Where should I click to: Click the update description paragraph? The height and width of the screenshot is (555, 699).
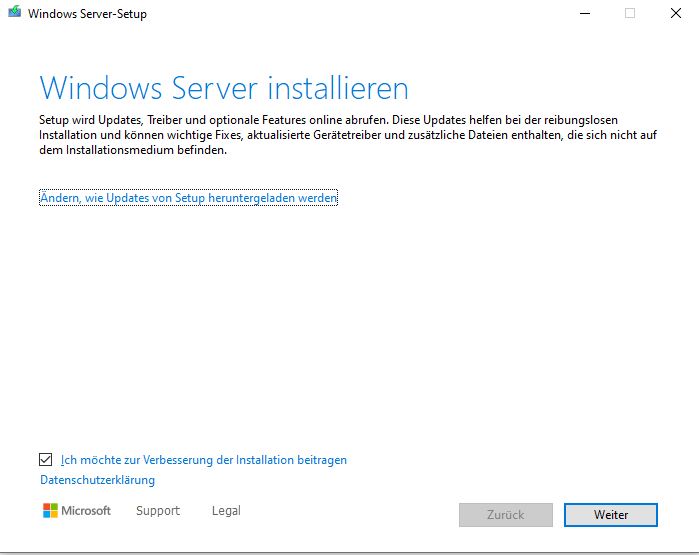point(340,134)
